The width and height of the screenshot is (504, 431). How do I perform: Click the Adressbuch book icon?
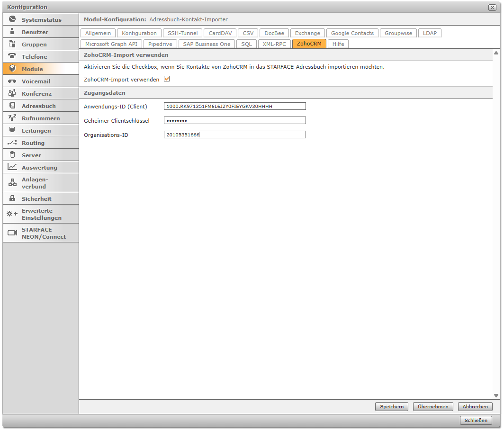pos(12,106)
